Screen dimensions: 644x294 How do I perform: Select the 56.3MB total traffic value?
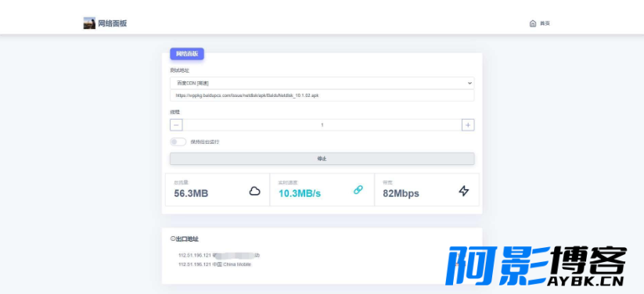click(x=191, y=193)
